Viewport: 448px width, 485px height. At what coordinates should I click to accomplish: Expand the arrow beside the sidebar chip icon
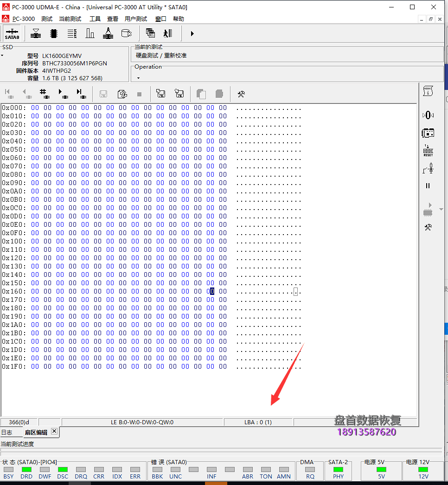tap(441, 210)
